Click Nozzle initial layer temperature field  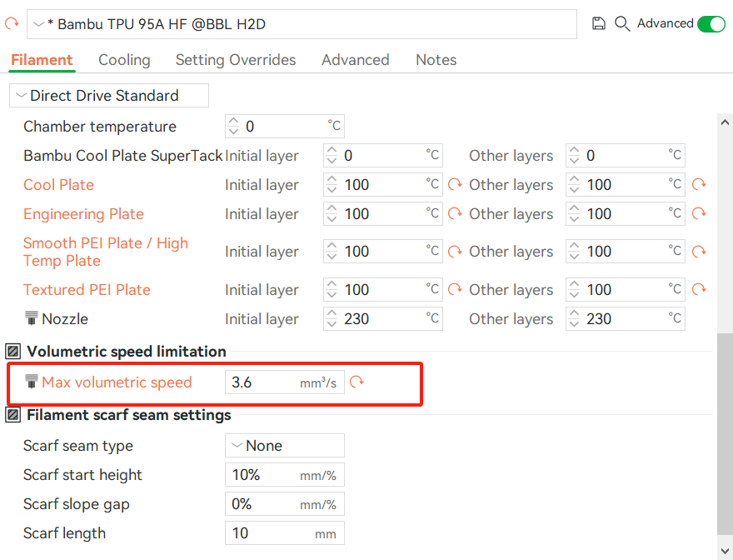pos(383,318)
